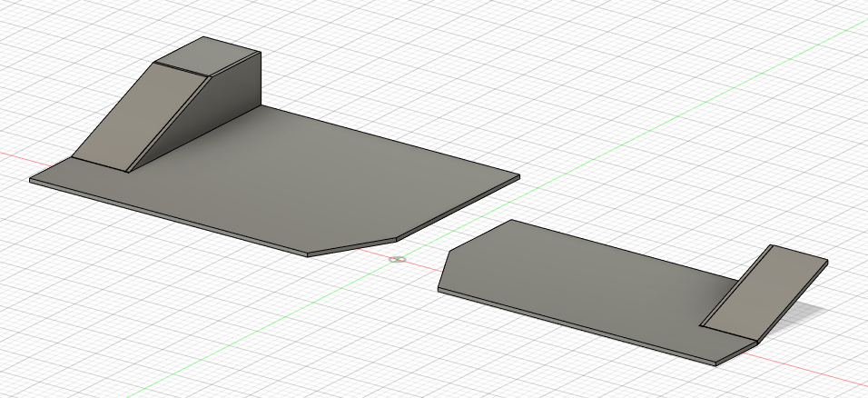
Task: Click the outer tip of the right flap
Action: (x=826, y=263)
